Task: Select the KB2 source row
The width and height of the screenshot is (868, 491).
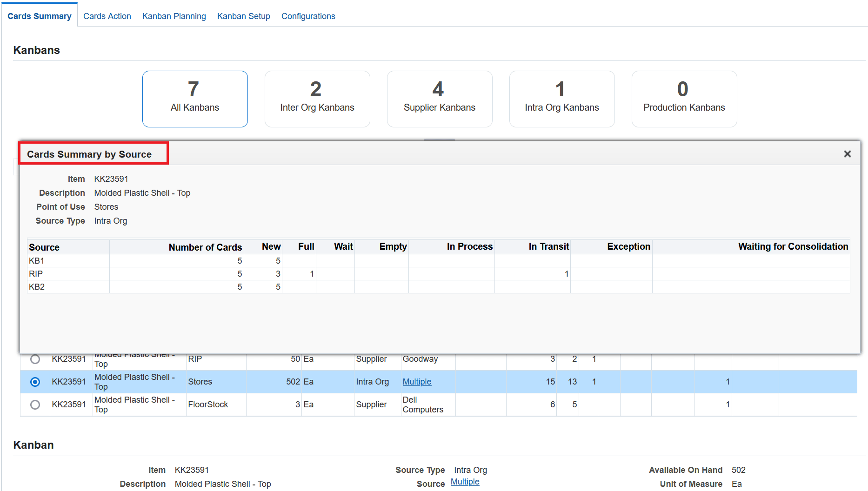Action: pos(37,287)
